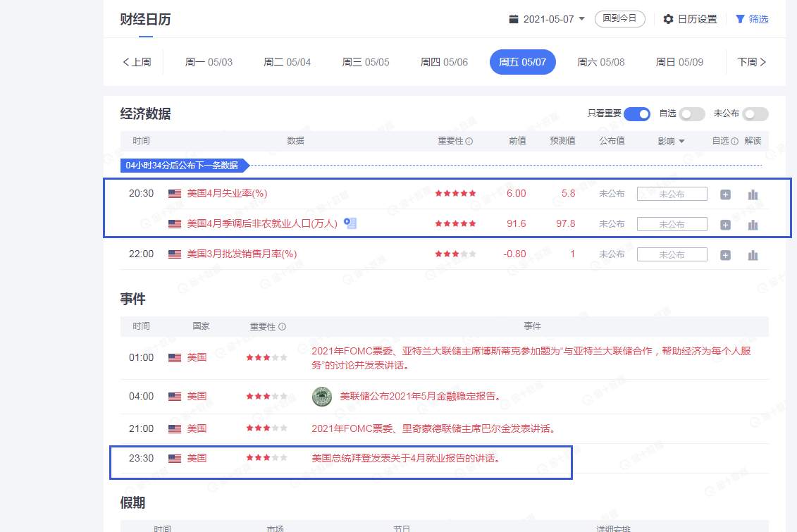Image resolution: width=797 pixels, height=532 pixels.
Task: Select the 周日 05/09 tab
Action: 679,62
